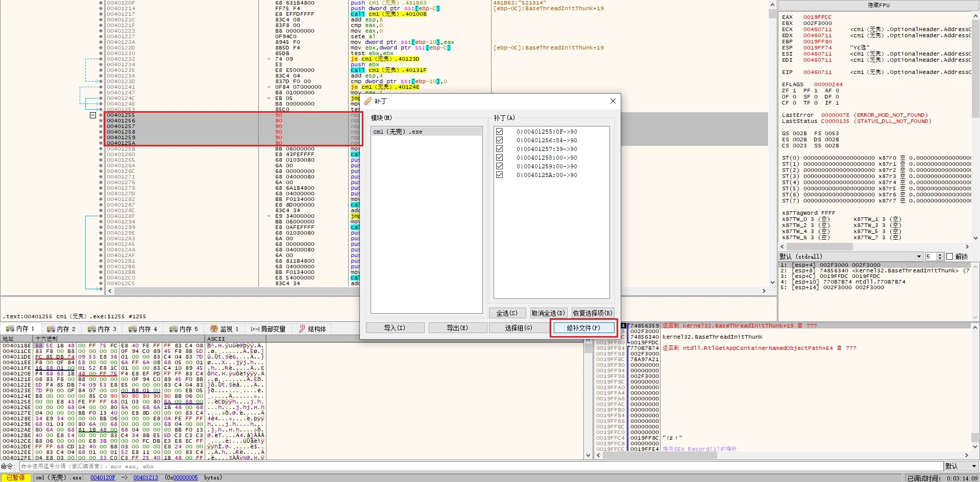Switch to the 内存 5 dump tab

pyautogui.click(x=183, y=329)
